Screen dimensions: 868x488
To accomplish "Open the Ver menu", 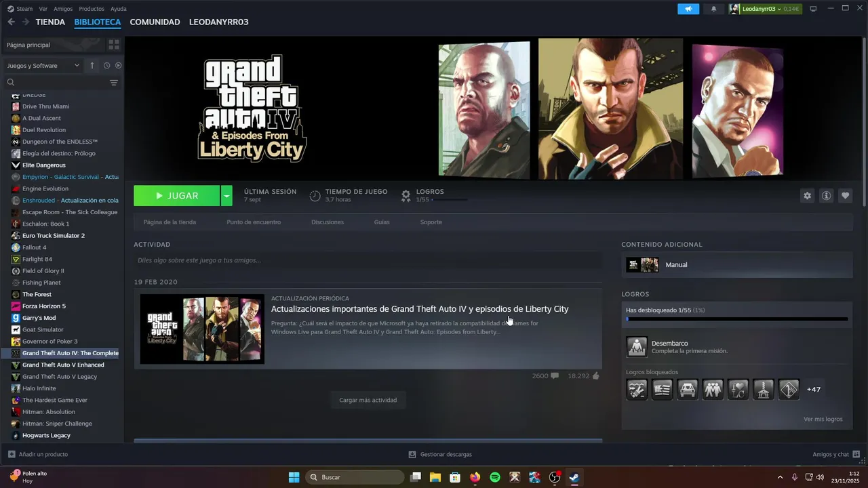I will (43, 9).
